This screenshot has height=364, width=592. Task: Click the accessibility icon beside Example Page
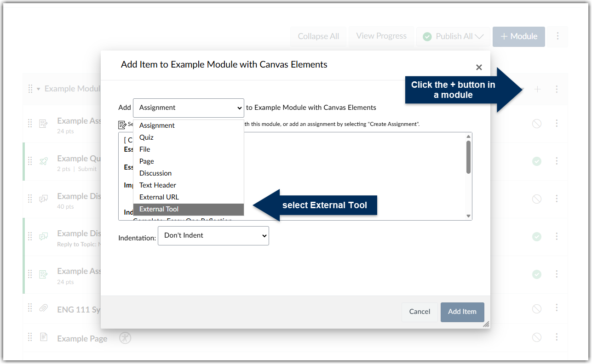pyautogui.click(x=125, y=338)
